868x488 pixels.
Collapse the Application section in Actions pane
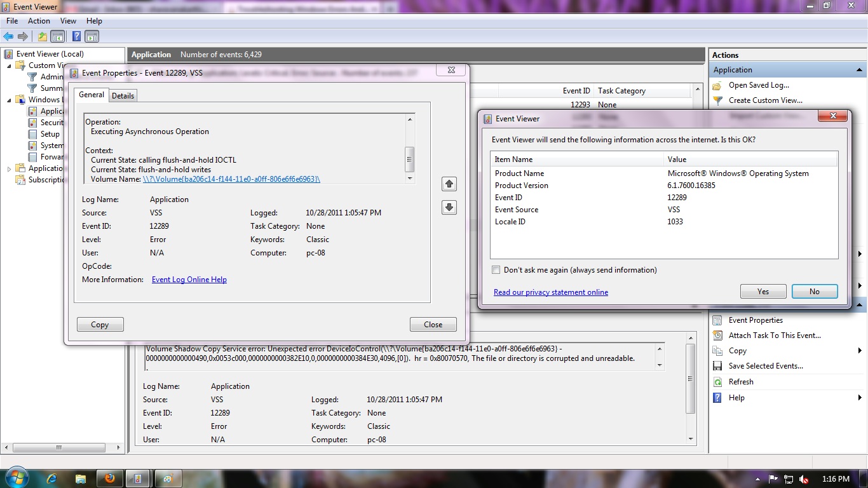click(x=859, y=70)
